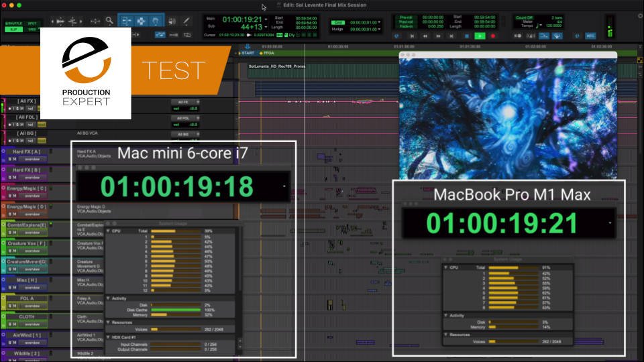This screenshot has width=644, height=362.
Task: Solo the Hard FX [B] track
Action: [10, 178]
